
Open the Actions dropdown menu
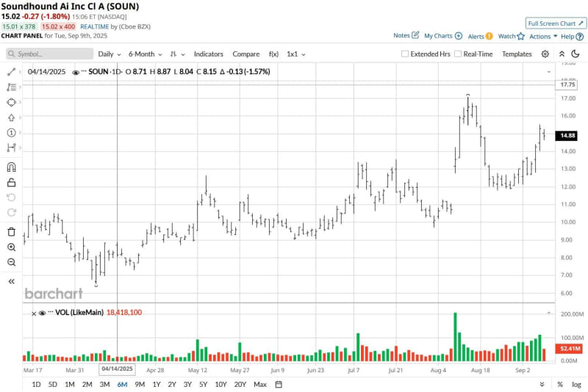(x=542, y=36)
